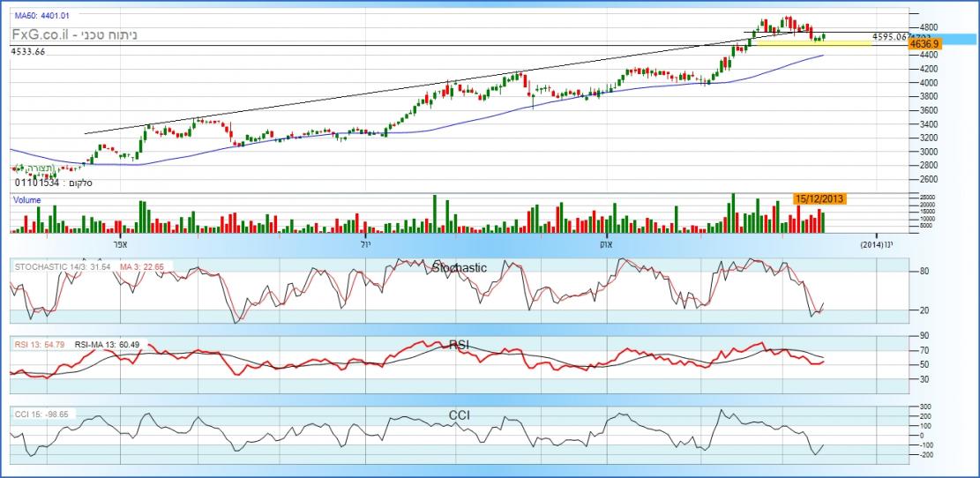This screenshot has height=478, width=980.
Task: Click the red MA 3 stochastic legend
Action: (x=141, y=266)
